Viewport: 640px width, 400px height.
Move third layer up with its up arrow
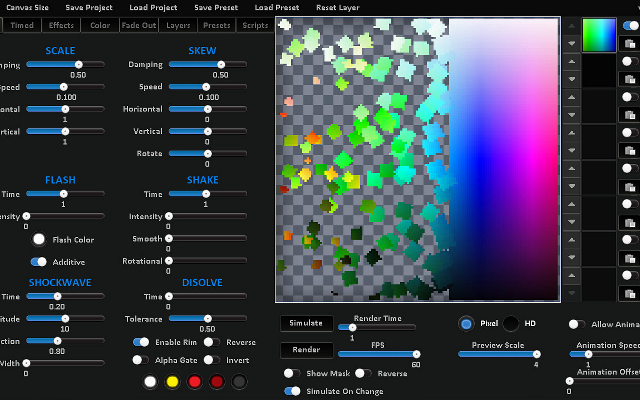pyautogui.click(x=571, y=97)
